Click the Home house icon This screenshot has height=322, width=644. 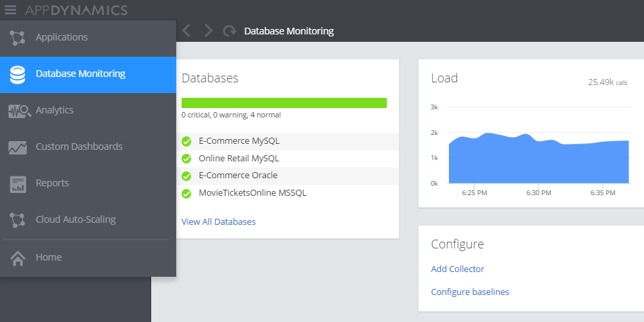[18, 258]
